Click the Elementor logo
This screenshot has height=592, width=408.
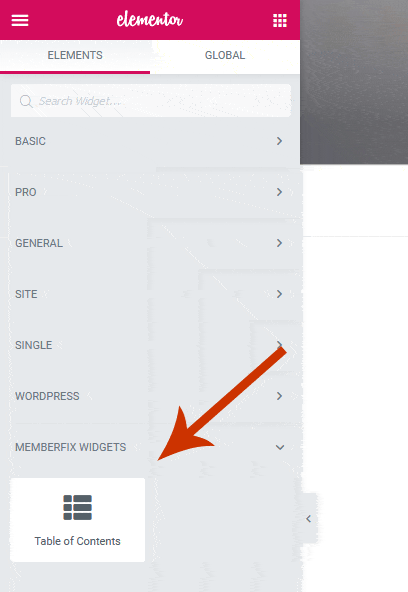tap(149, 20)
